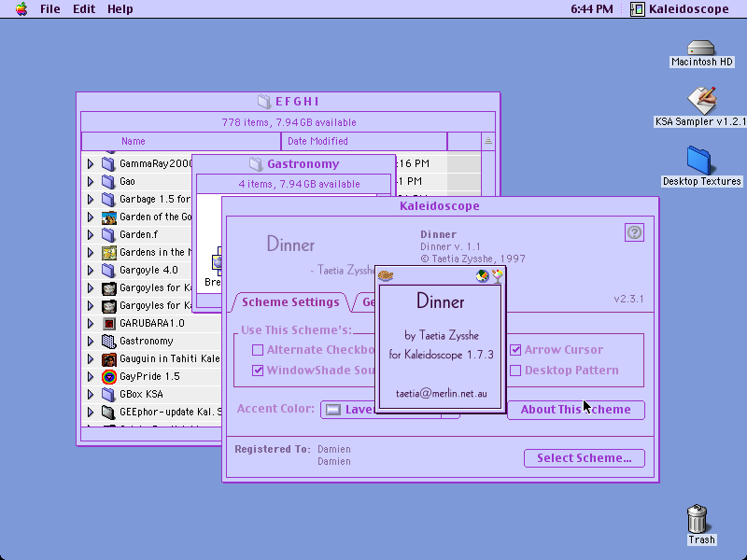Click the help question mark in Kaleidoscope window
The image size is (747, 560).
634,232
